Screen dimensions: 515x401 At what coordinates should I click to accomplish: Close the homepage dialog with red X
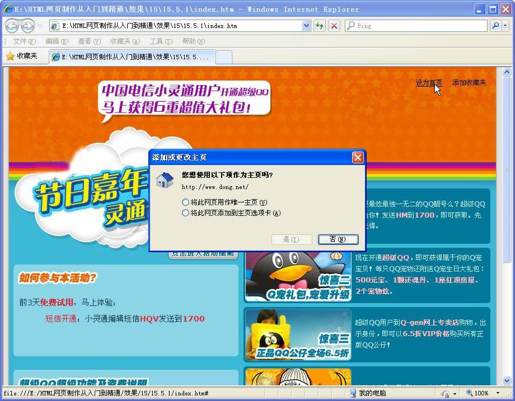(358, 157)
